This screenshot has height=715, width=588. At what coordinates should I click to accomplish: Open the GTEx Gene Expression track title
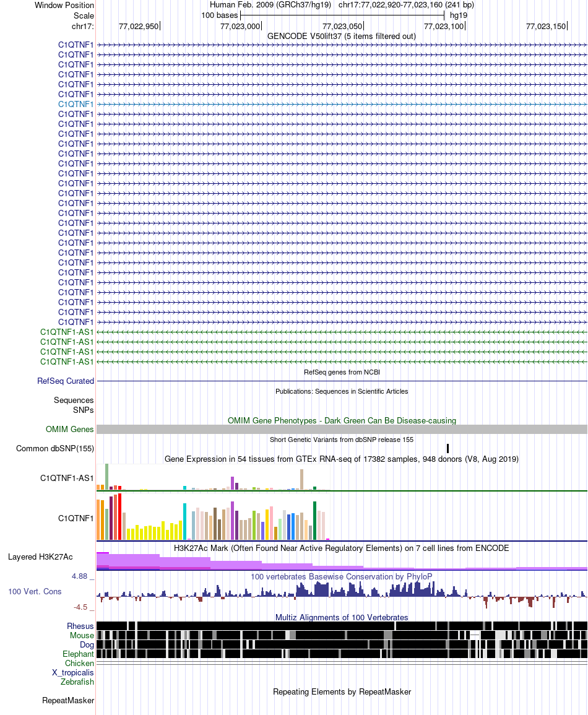pyautogui.click(x=342, y=459)
